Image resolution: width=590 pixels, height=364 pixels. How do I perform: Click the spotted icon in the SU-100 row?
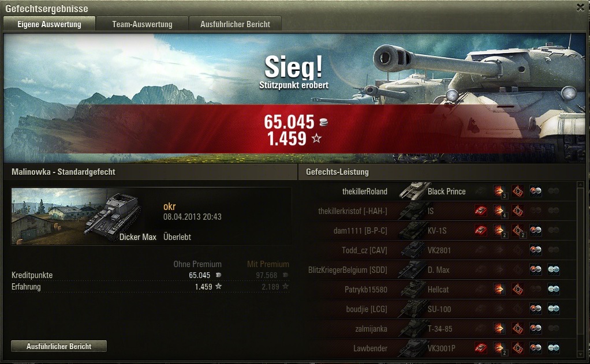535,309
